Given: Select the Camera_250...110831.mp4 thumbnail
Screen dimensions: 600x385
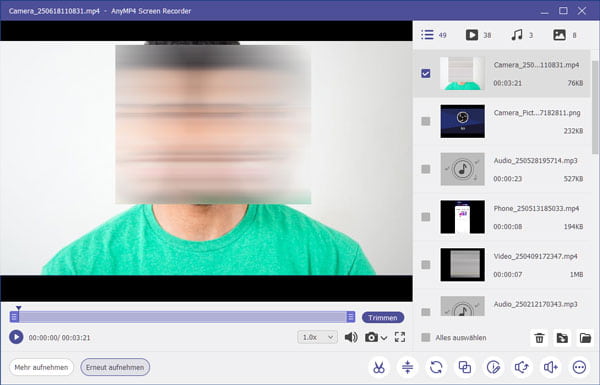Looking at the screenshot, I should coord(462,73).
